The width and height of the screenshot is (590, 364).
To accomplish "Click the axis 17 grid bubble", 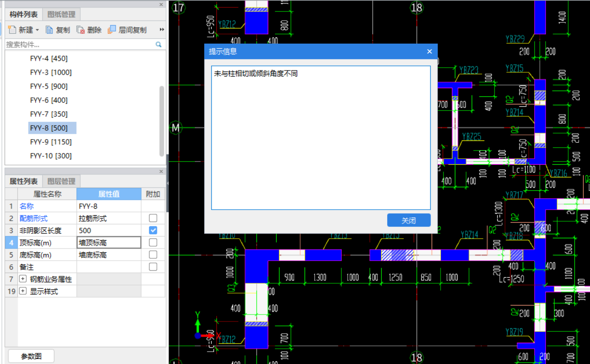I will click(x=178, y=7).
